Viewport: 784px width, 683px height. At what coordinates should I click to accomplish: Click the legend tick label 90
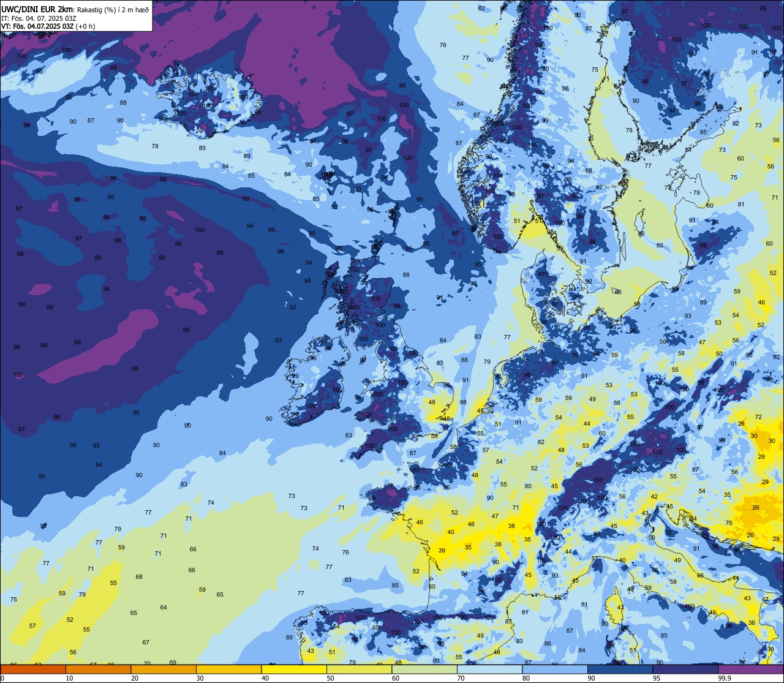(591, 678)
